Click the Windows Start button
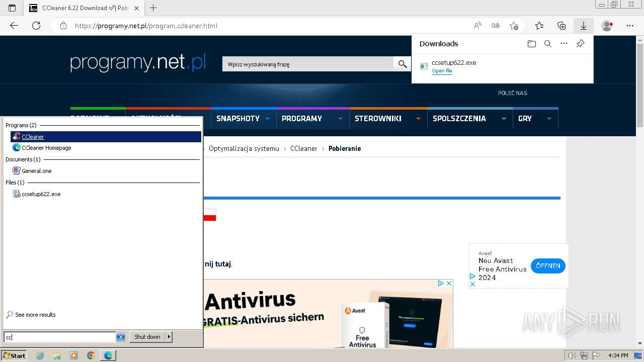The height and width of the screenshot is (362, 644). (x=14, y=355)
